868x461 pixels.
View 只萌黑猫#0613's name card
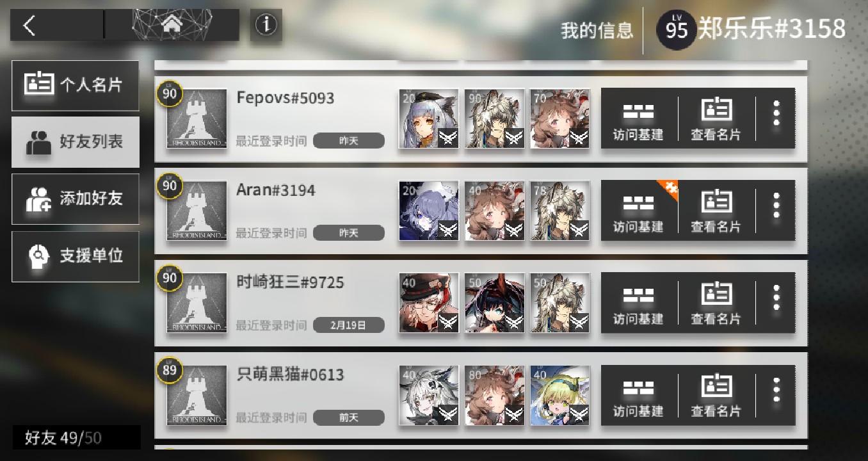point(716,395)
